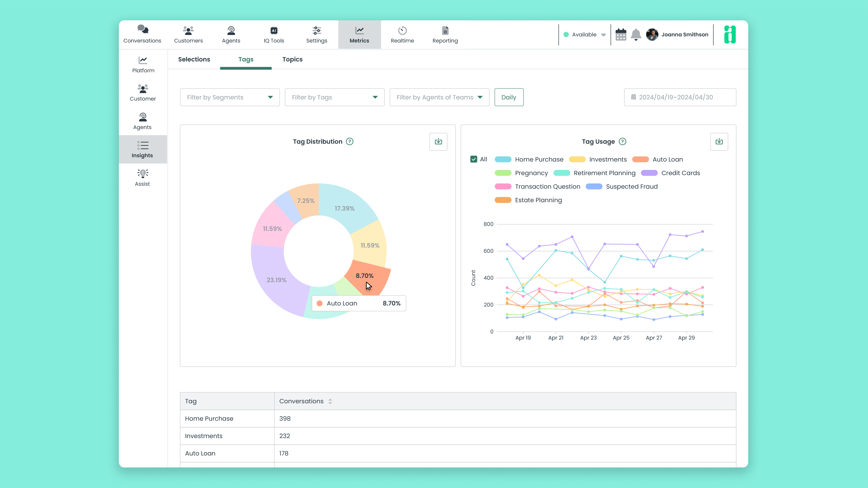Click the Daily interval button
868x488 pixels.
point(508,97)
